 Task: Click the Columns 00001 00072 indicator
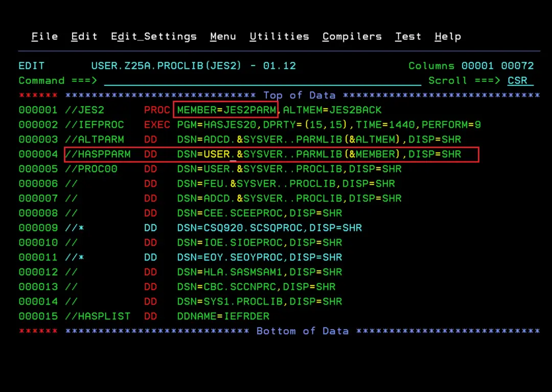[x=471, y=66]
